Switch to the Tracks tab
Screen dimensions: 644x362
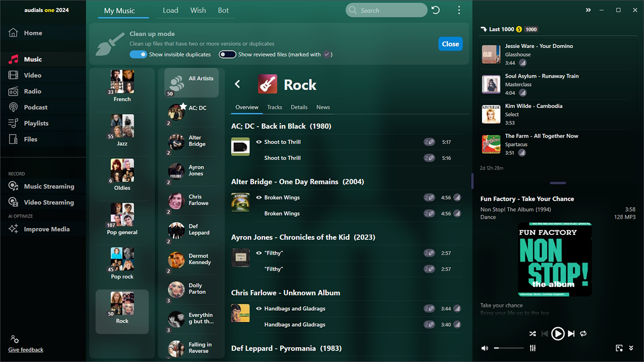point(275,107)
